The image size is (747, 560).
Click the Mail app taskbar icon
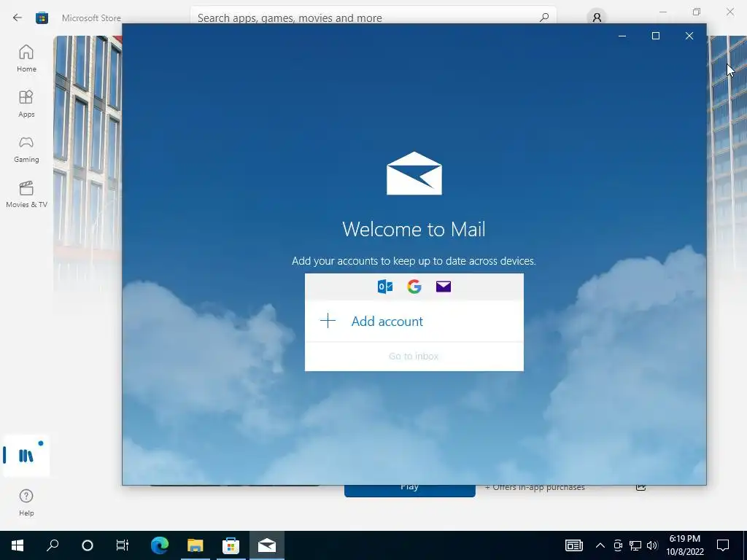(267, 545)
